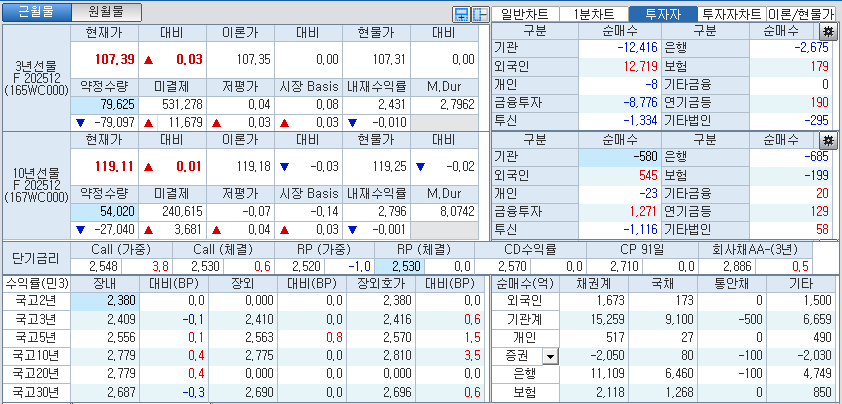Screen dimensions: 842x404
Task: Click open interest value 240,615
Action: 183,212
